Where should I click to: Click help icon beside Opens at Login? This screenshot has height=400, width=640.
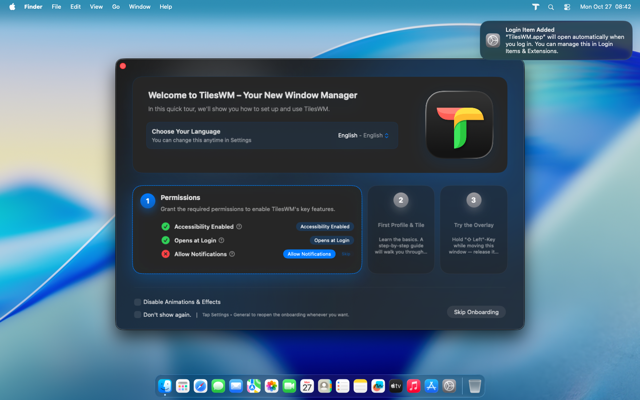pyautogui.click(x=222, y=240)
